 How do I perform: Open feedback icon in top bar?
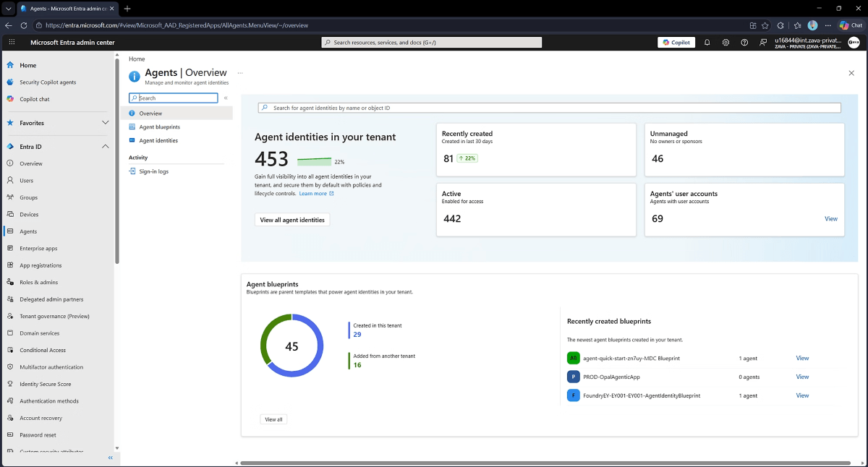(763, 43)
